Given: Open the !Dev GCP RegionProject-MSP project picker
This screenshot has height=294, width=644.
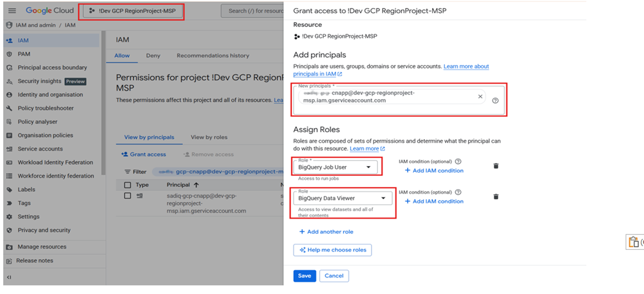Looking at the screenshot, I should click(x=133, y=10).
